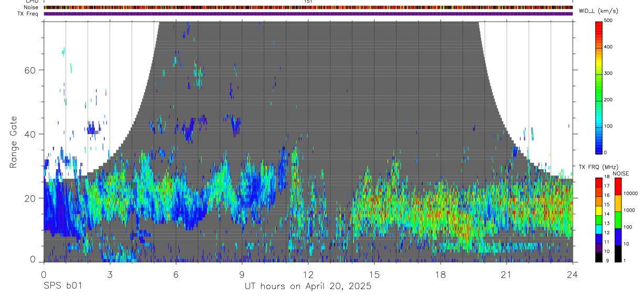Select the 14 label on the TX FRQ scale

click(x=608, y=214)
